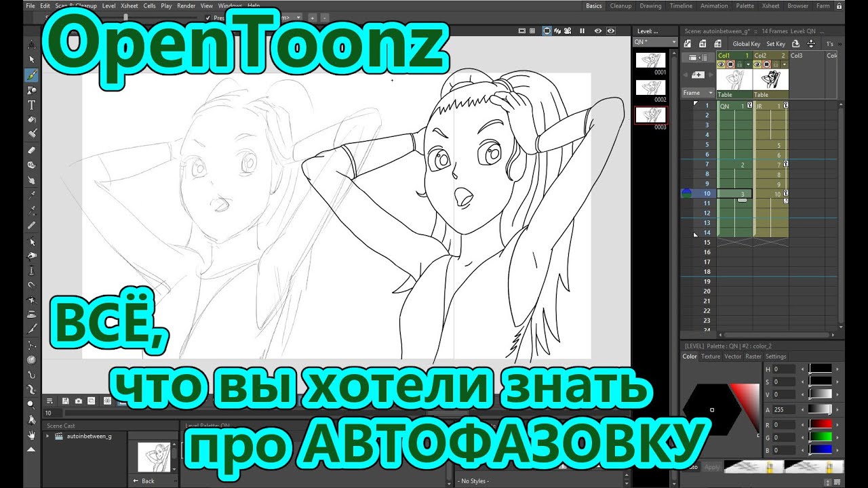This screenshot has width=868, height=488.
Task: Click the red R channel slider
Action: point(821,425)
